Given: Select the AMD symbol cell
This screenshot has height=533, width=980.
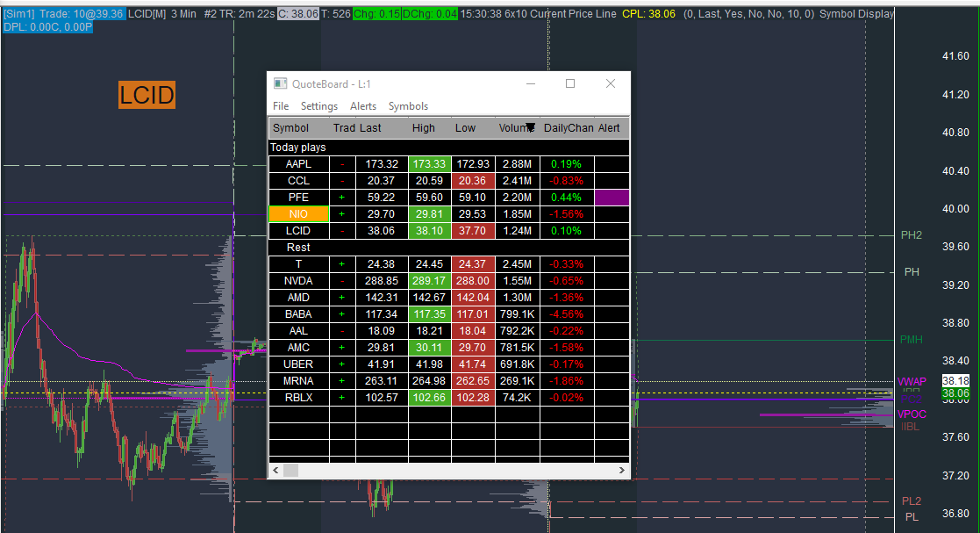Looking at the screenshot, I should 299,298.
